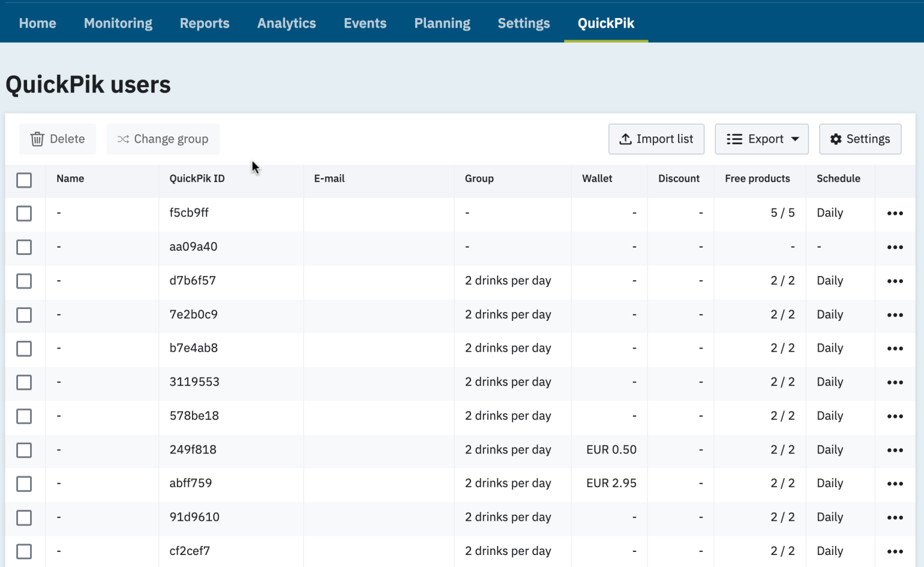Click the upload icon on Import list
The height and width of the screenshot is (567, 924).
click(x=625, y=139)
